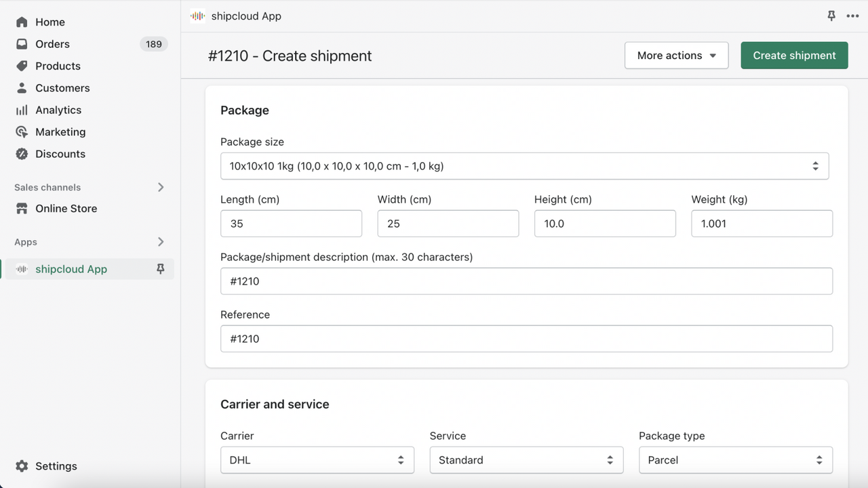Image resolution: width=868 pixels, height=488 pixels.
Task: Open the Carrier dropdown showing DHL
Action: click(317, 460)
